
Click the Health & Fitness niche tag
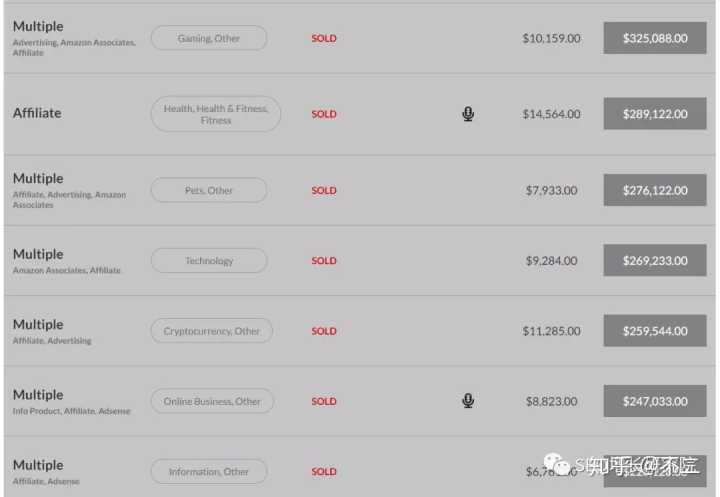click(x=216, y=114)
